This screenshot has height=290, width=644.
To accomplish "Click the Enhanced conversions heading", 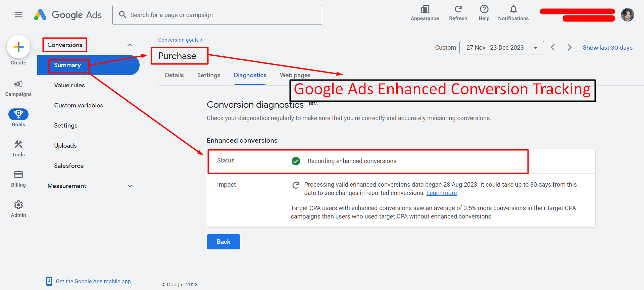I will pos(242,140).
